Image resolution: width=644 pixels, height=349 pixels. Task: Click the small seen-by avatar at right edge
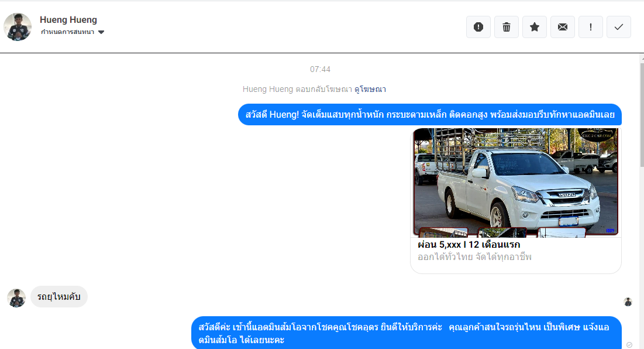[628, 302]
